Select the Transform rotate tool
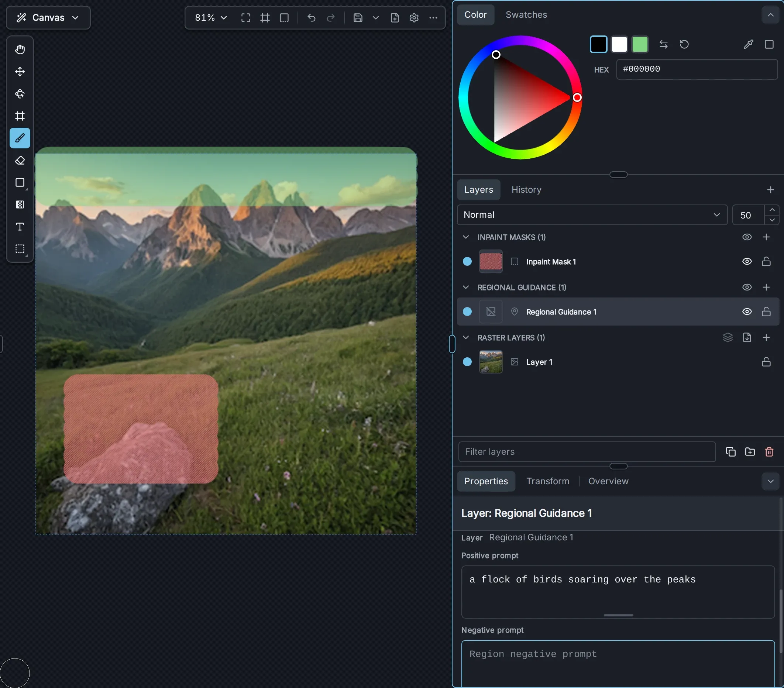784x688 pixels. [x=20, y=94]
